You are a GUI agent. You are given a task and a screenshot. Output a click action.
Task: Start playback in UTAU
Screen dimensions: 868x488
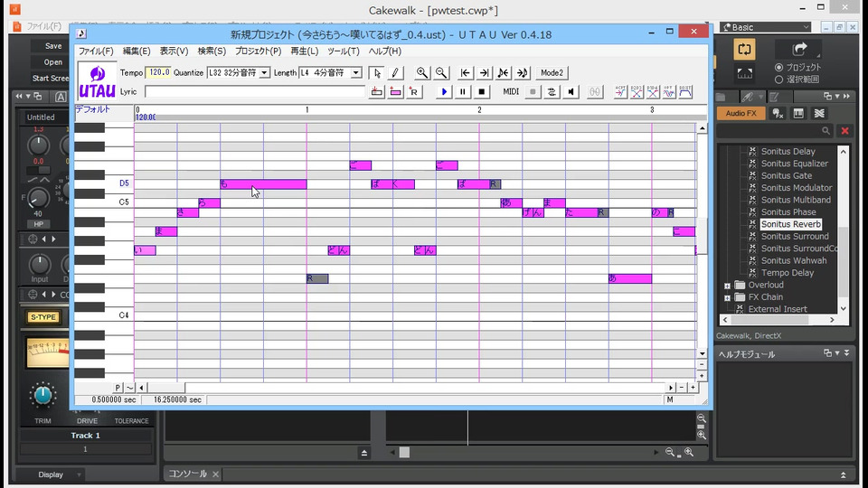[x=443, y=92]
